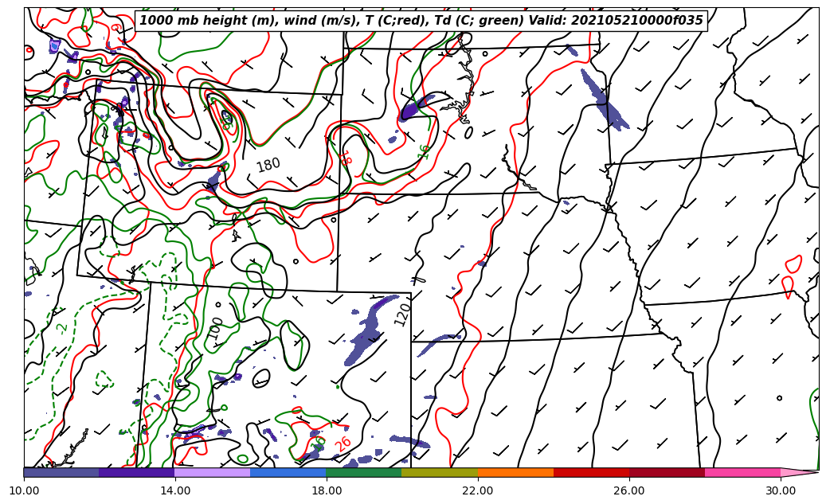Click the black 100 height contour label
The width and height of the screenshot is (826, 504).
pyautogui.click(x=216, y=328)
